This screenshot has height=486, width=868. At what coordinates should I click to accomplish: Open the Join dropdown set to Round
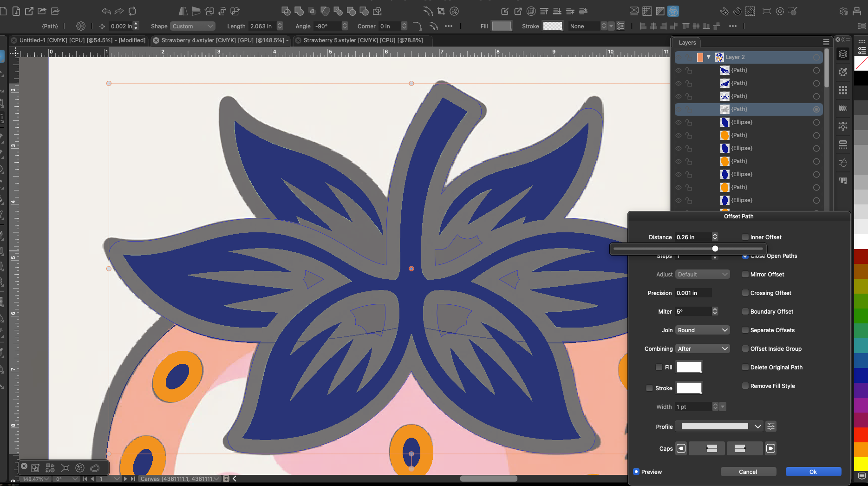[x=702, y=330]
